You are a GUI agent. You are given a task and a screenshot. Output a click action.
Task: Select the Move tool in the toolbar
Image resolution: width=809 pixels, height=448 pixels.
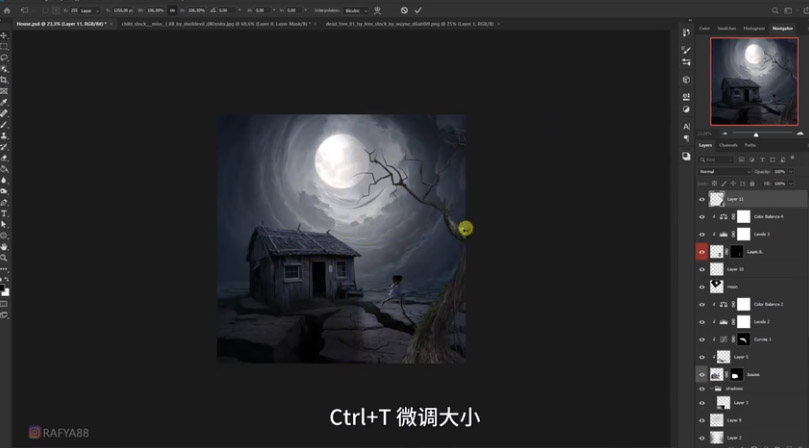point(4,36)
